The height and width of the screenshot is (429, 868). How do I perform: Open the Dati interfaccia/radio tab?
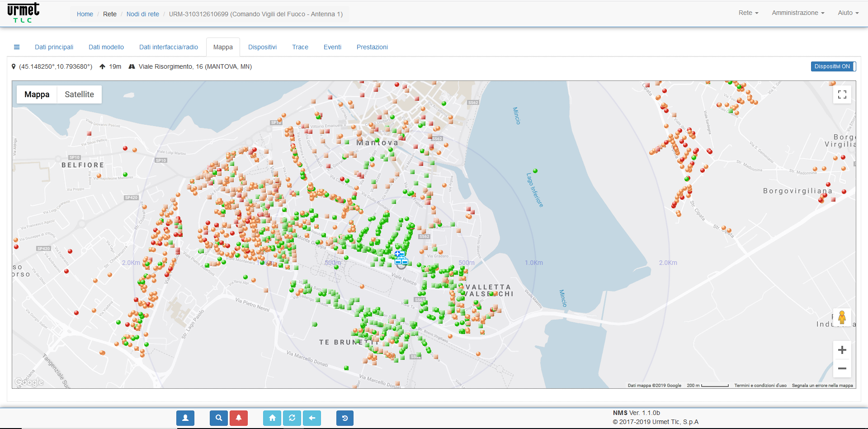[169, 47]
